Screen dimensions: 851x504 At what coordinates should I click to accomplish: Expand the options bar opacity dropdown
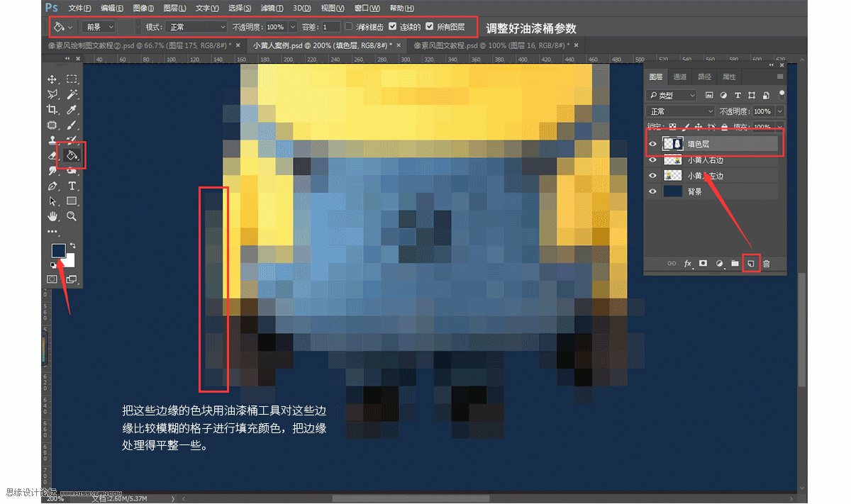pyautogui.click(x=292, y=27)
